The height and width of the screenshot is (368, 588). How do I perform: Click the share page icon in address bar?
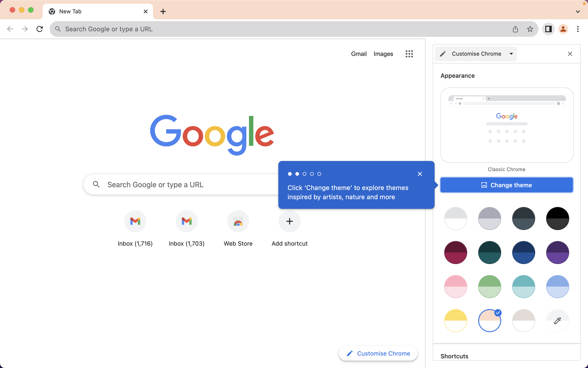pos(515,29)
